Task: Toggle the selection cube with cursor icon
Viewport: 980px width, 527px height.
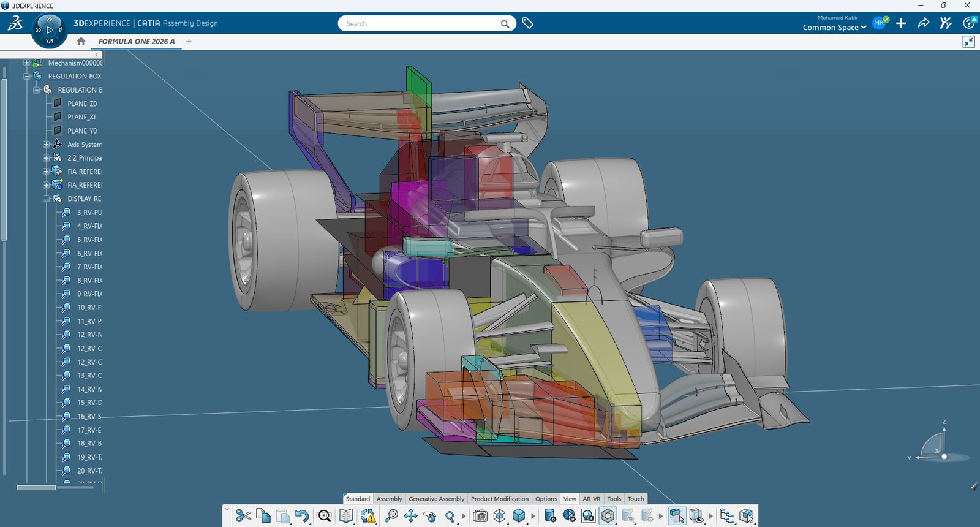Action: (677, 516)
